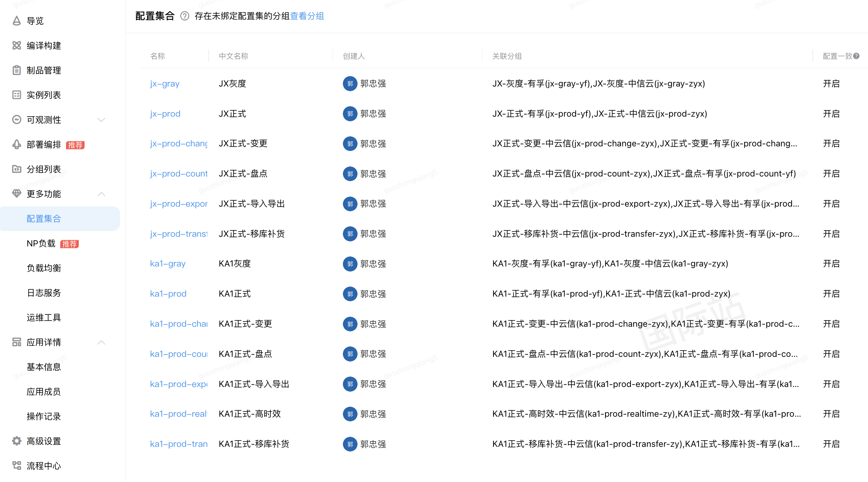Open the jx-gray configuration set link
Viewport: 868px width, 482px height.
click(x=164, y=84)
